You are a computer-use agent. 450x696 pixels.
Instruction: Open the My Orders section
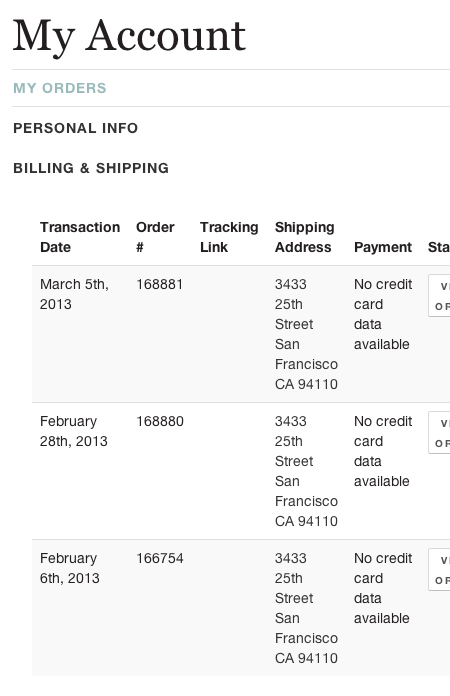(60, 88)
